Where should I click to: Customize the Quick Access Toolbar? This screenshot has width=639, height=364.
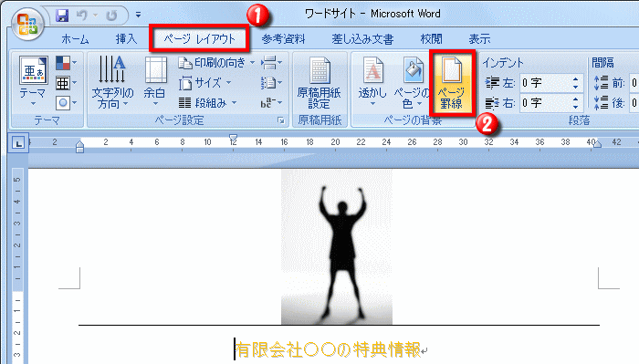[x=138, y=16]
